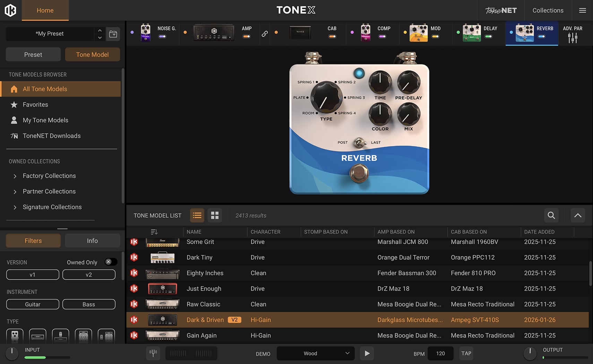Click the search magnifier in Tone Model List
The image size is (593, 364).
click(x=551, y=215)
